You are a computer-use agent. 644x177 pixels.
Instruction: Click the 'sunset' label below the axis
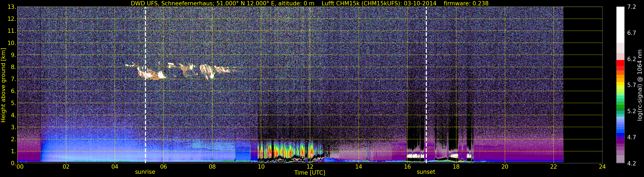coord(426,172)
